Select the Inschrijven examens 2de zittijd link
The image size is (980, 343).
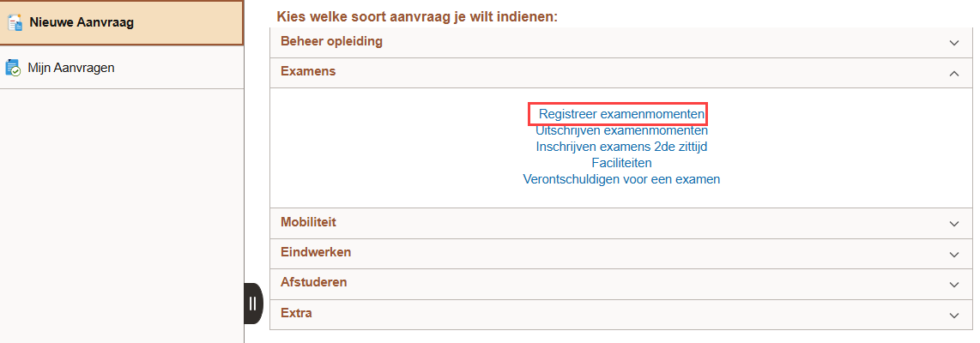click(621, 147)
